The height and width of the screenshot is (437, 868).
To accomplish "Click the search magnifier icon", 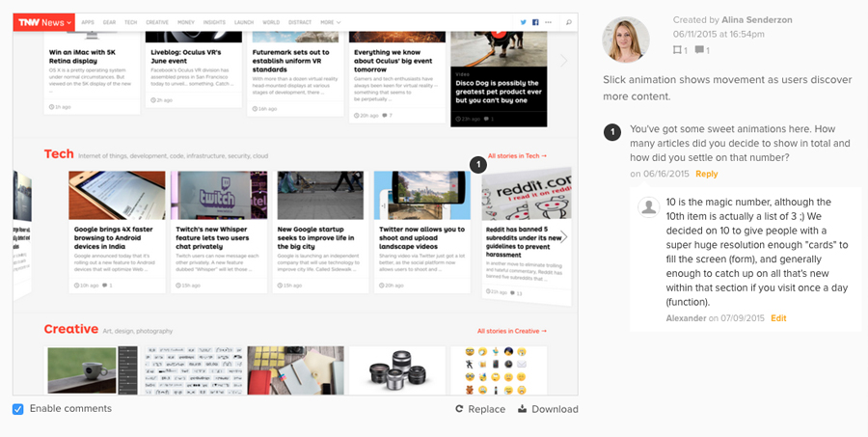I will [568, 22].
